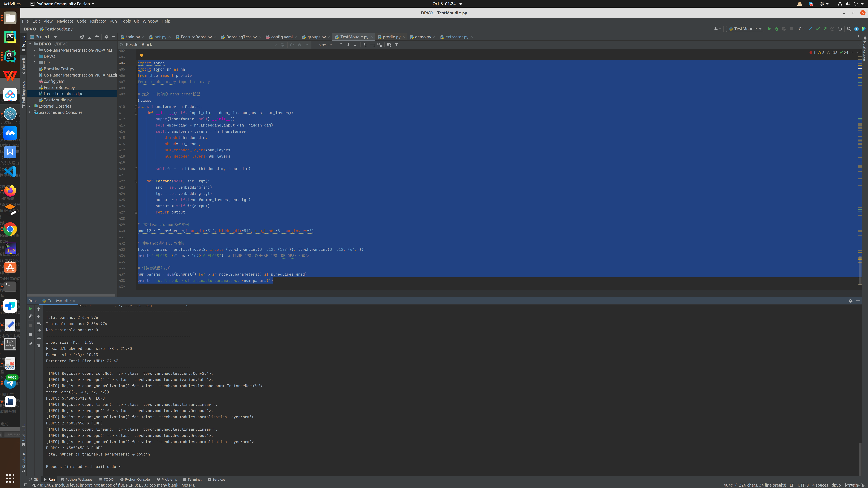Switch to the extractor.py editor tab
Screen dimensions: 868x488
[x=457, y=37]
